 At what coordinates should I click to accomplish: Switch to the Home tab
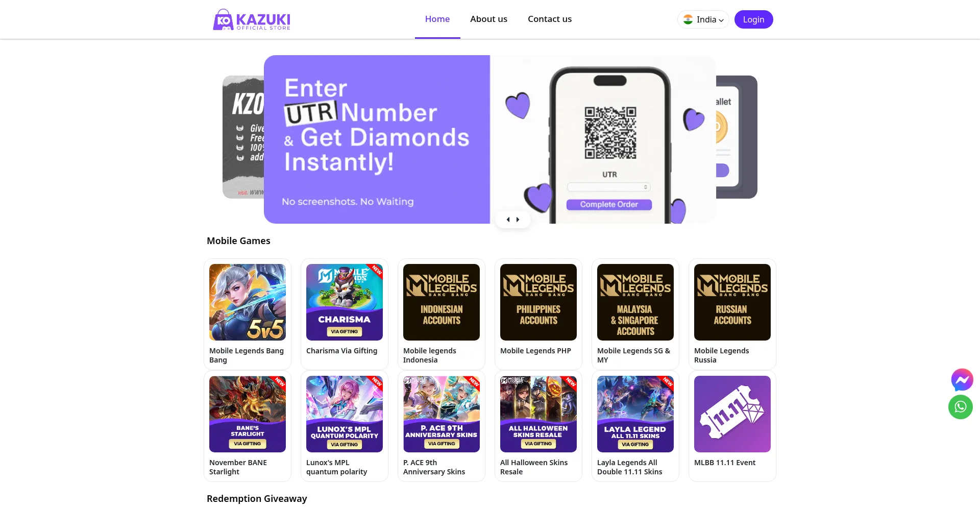437,19
